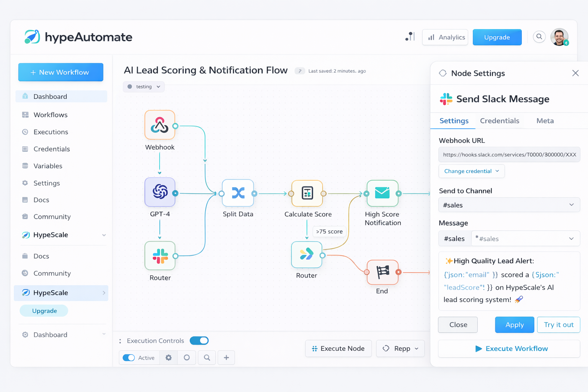The image size is (588, 392).
Task: Click the 'AI Lead Scoring & Notification Flow' title
Action: tap(206, 70)
